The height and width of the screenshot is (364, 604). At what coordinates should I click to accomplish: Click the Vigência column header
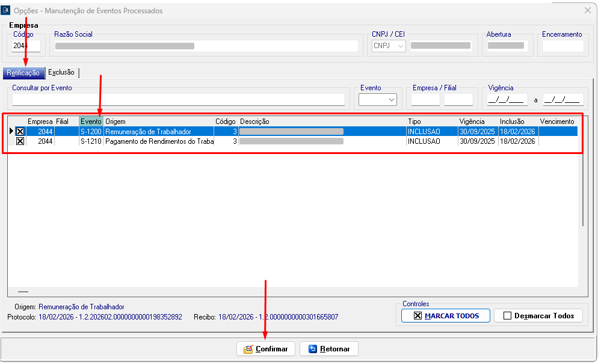click(x=472, y=122)
